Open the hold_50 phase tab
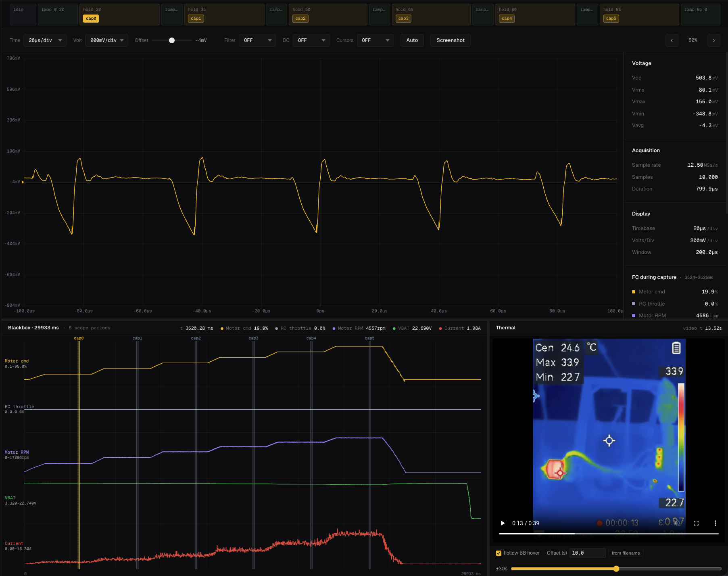The width and height of the screenshot is (728, 576). click(x=328, y=15)
